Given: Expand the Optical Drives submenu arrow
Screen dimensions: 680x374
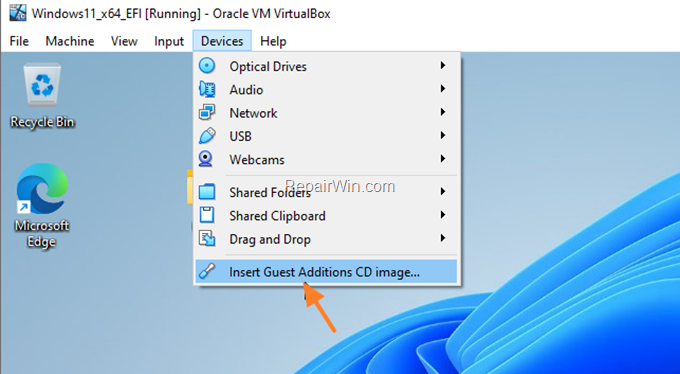Looking at the screenshot, I should coord(443,66).
